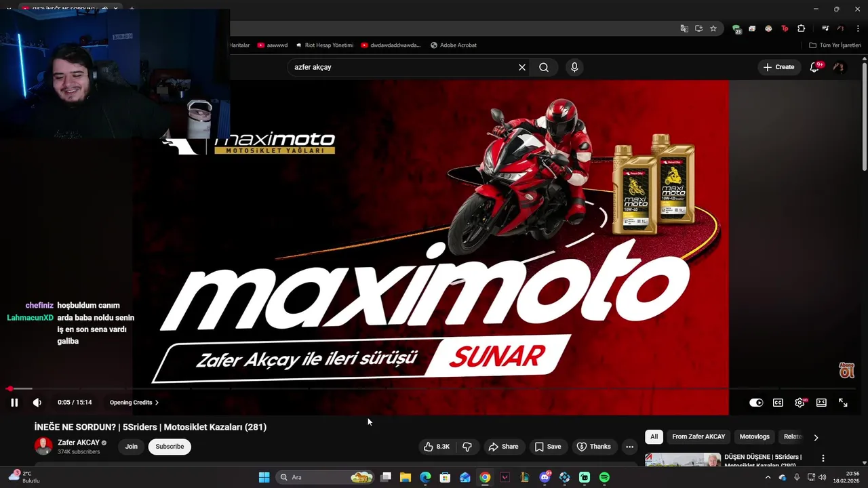Open the clock and date 20:56
Viewport: 868px width, 488px height.
point(847,477)
